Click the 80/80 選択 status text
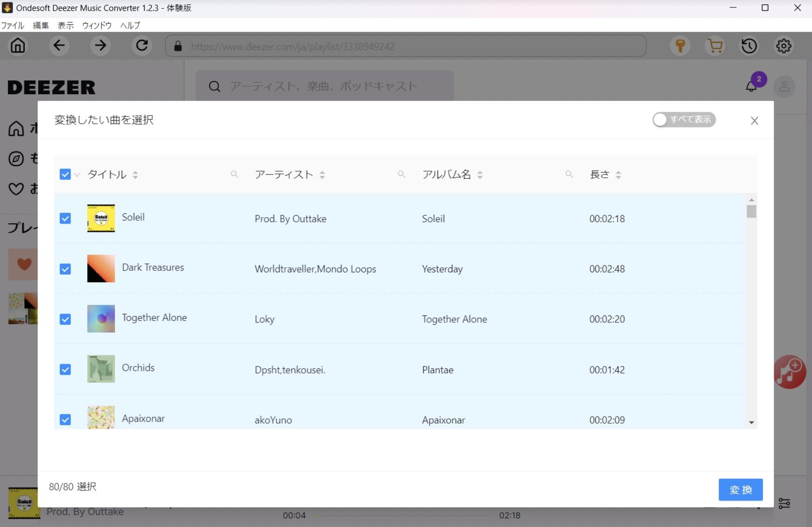 click(x=72, y=487)
